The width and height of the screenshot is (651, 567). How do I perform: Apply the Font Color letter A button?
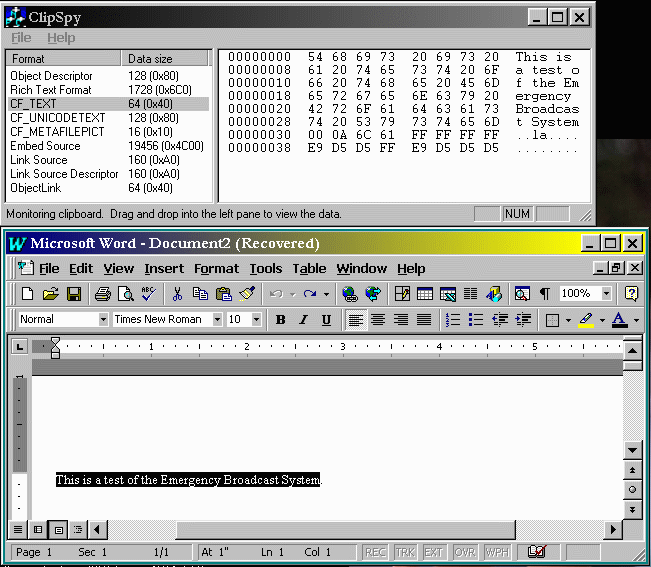click(620, 320)
